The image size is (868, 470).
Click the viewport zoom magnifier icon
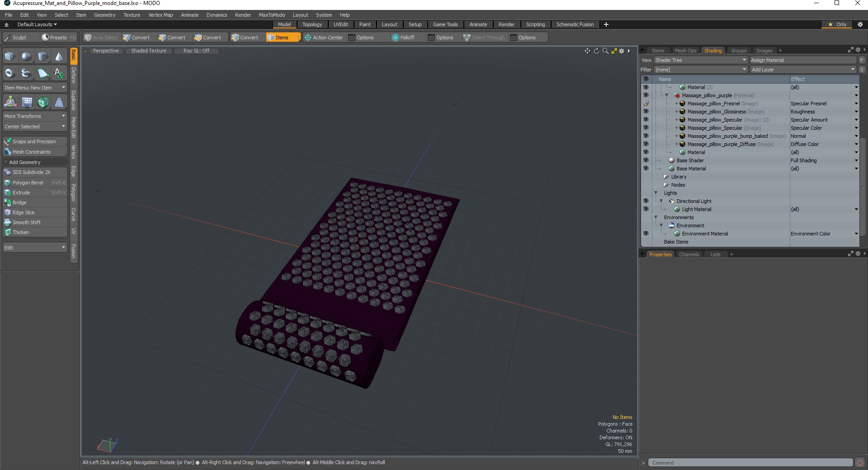point(605,51)
